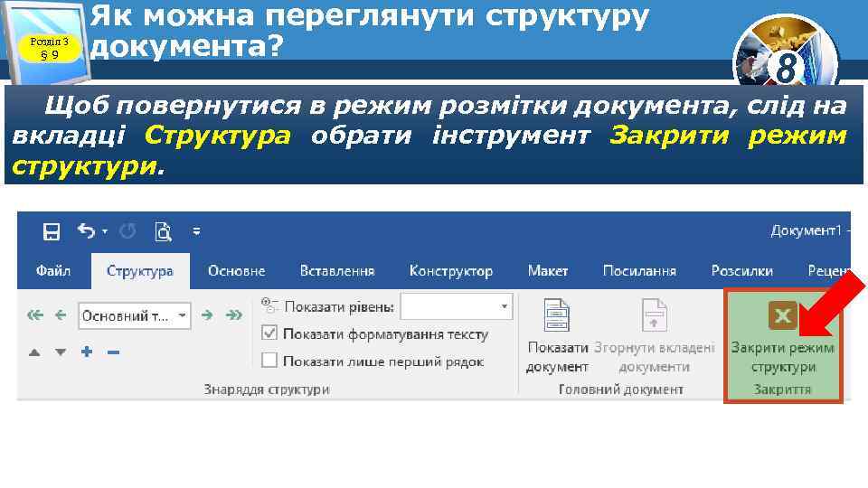Click Згорнути вкладені документи button
The height and width of the screenshot is (488, 868).
(x=655, y=336)
